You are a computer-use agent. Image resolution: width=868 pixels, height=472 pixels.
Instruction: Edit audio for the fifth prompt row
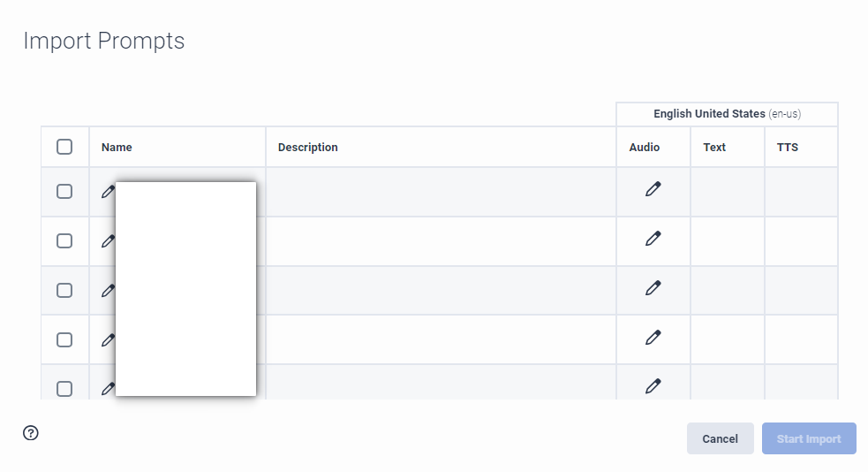[653, 385]
